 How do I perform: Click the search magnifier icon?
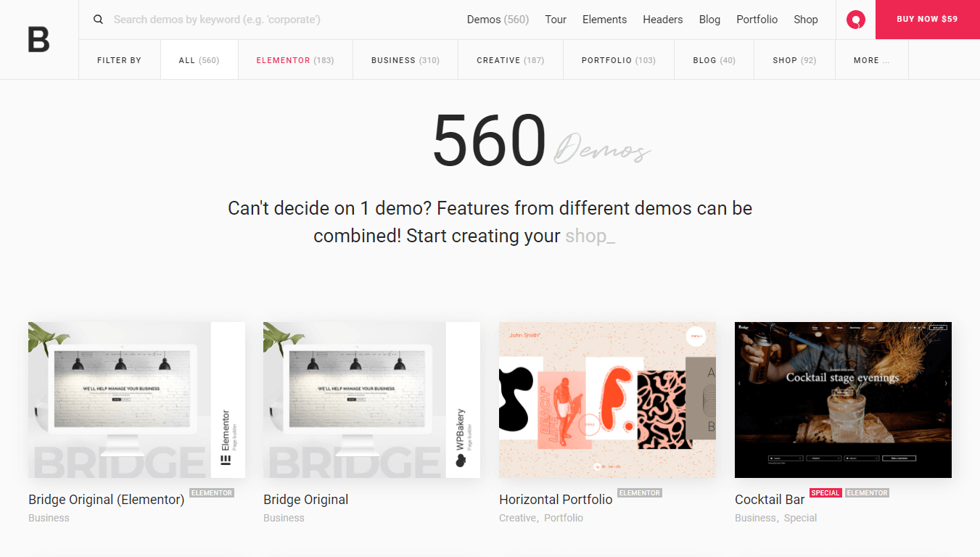point(99,20)
